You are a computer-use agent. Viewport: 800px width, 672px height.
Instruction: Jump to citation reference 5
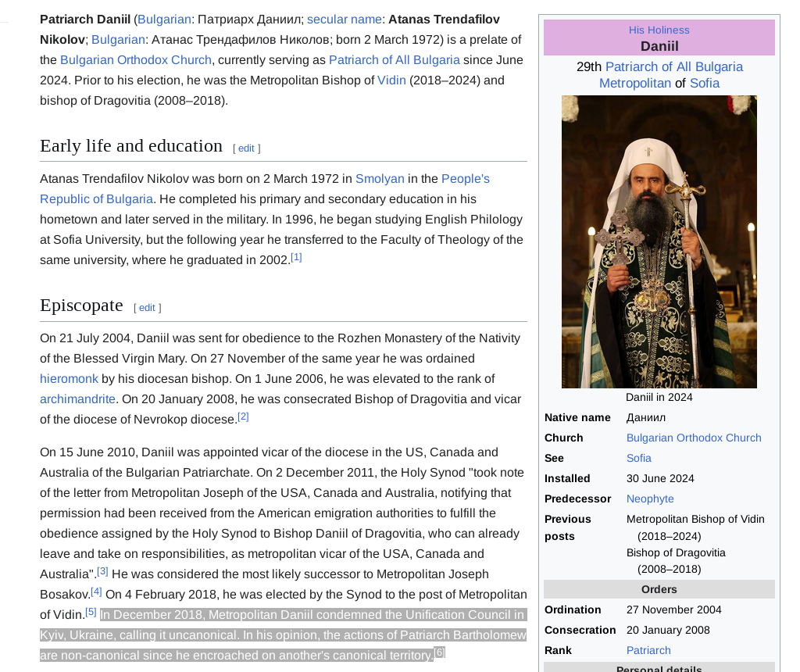[x=91, y=612]
